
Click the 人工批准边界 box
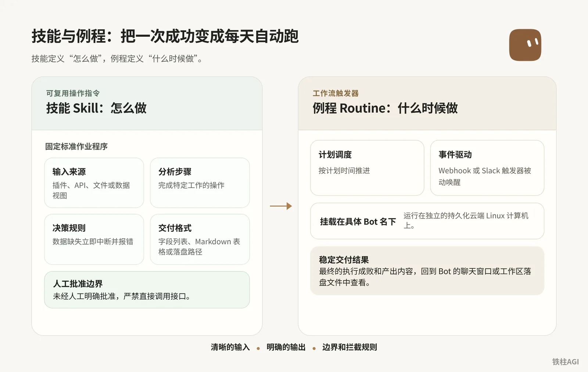pos(147,290)
